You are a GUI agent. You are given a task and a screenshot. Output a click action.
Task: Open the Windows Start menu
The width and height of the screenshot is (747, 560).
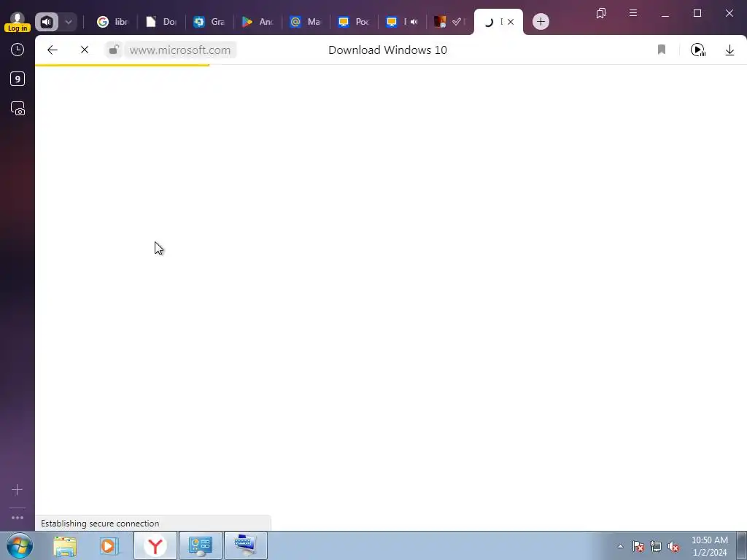coord(20,545)
